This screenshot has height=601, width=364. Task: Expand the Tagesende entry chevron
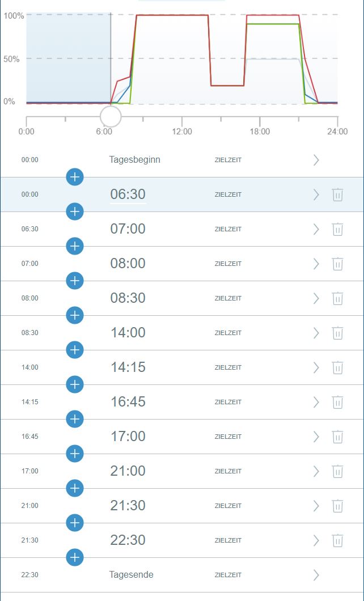[x=316, y=575]
